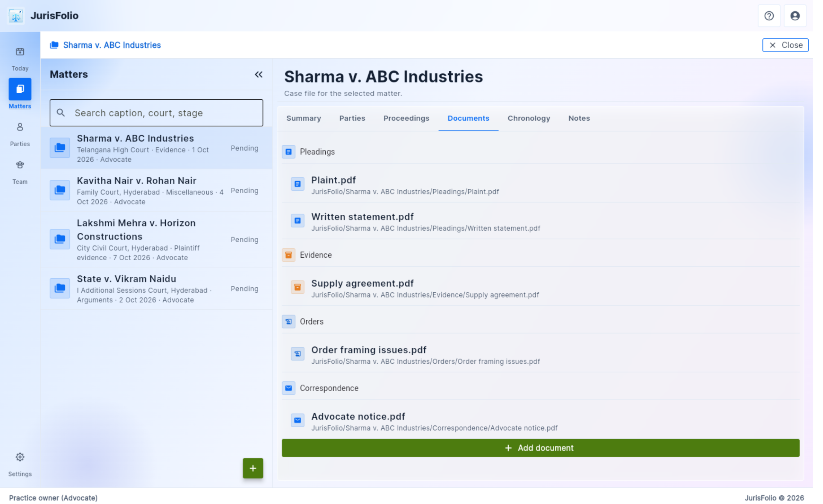Viewport: 823px width, 504px height.
Task: Click the Orders category icon
Action: tap(288, 322)
